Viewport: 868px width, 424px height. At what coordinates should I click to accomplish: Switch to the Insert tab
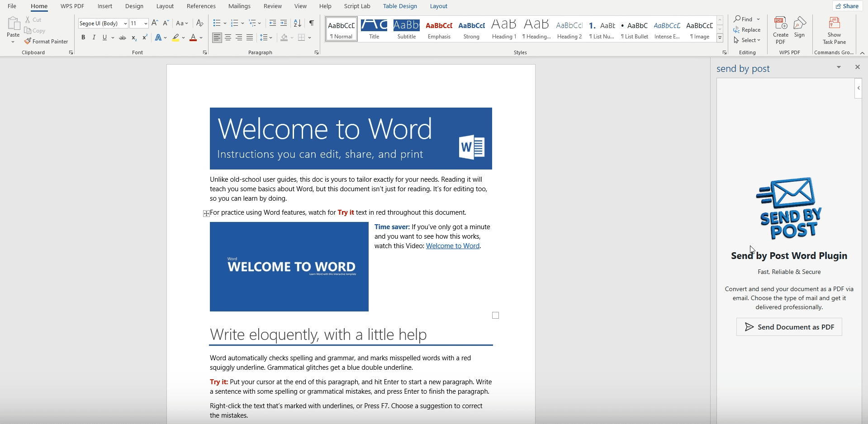pyautogui.click(x=105, y=6)
